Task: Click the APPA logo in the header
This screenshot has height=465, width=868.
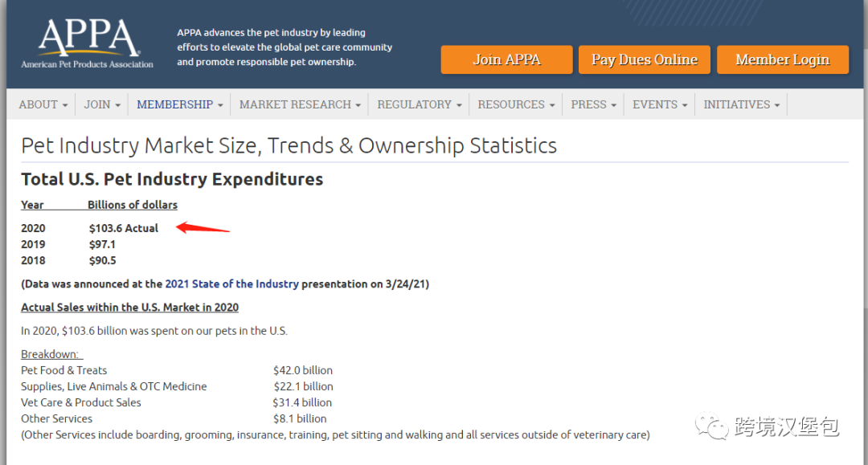Action: [x=88, y=43]
